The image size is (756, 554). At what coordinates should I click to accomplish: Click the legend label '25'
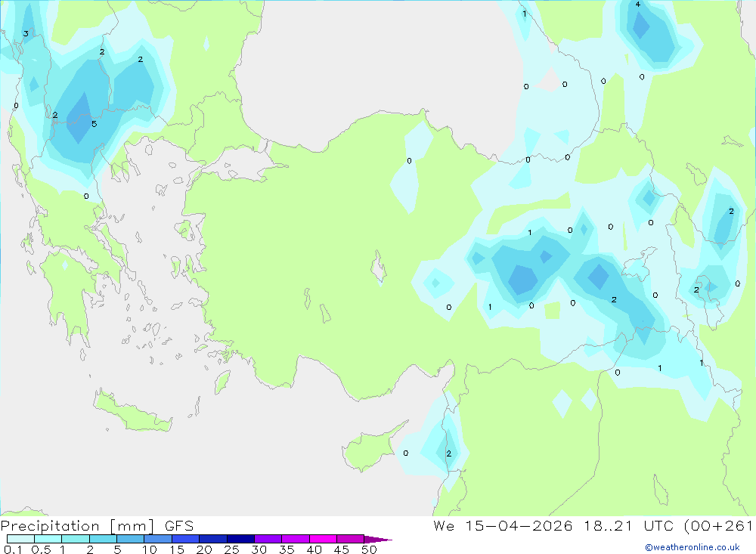[x=232, y=549]
